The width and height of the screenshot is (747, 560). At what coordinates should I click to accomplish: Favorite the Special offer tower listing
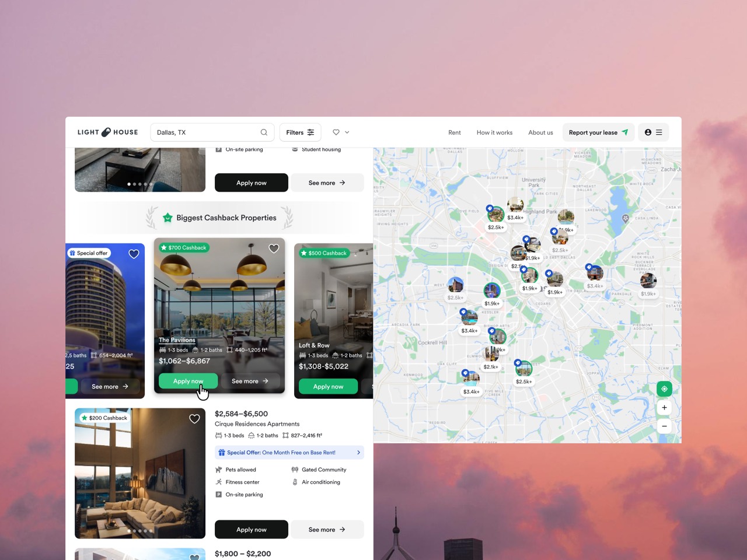pos(134,254)
